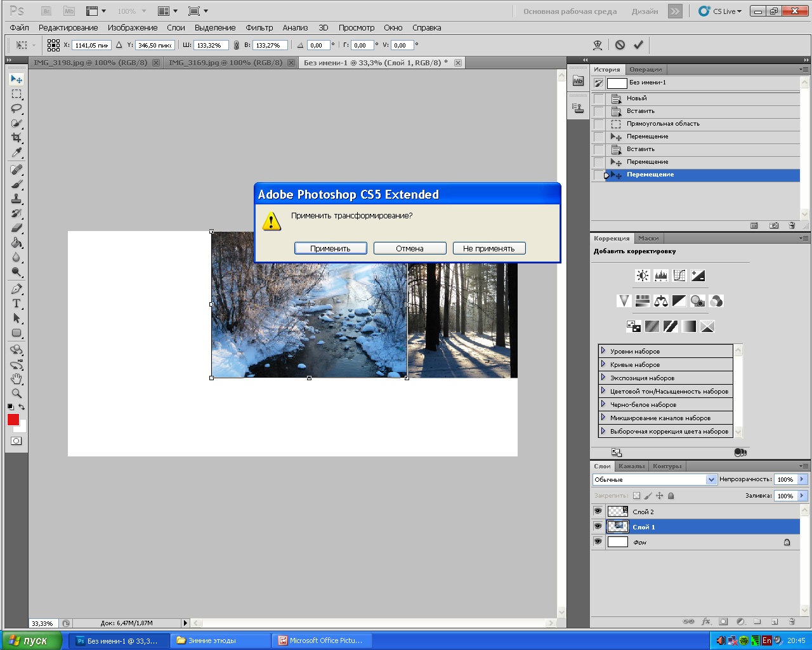Expand Цветовой тон/Насыщенность наборов presets
Image resolution: width=812 pixels, height=650 pixels.
pos(603,391)
